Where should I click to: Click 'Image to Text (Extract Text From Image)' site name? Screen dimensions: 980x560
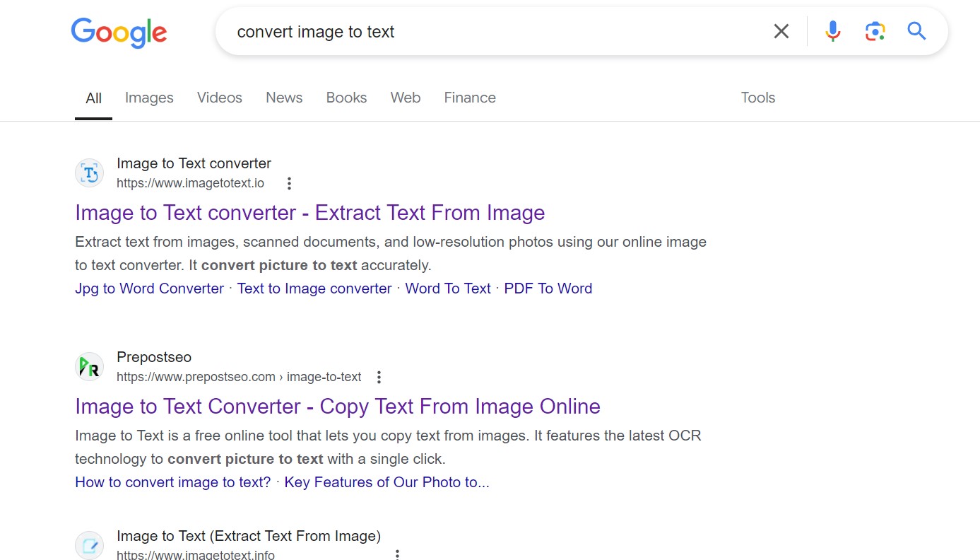pos(249,536)
